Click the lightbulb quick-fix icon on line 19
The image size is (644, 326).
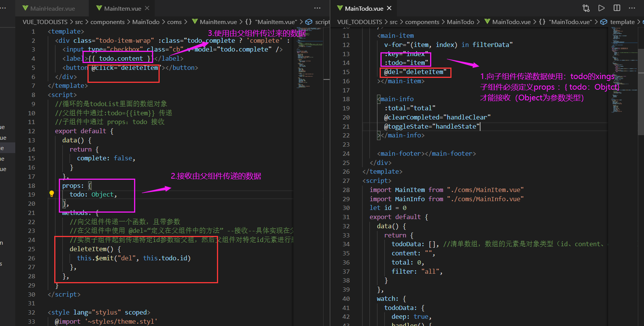pyautogui.click(x=52, y=194)
